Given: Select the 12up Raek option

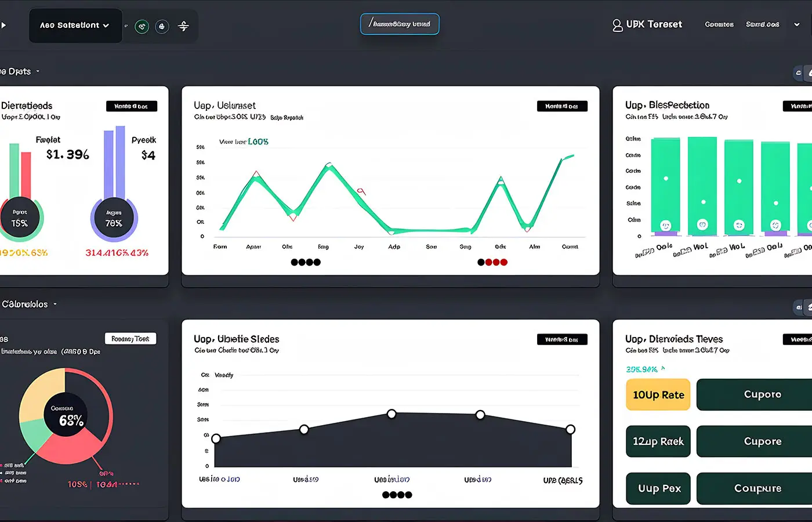Looking at the screenshot, I should pos(658,441).
